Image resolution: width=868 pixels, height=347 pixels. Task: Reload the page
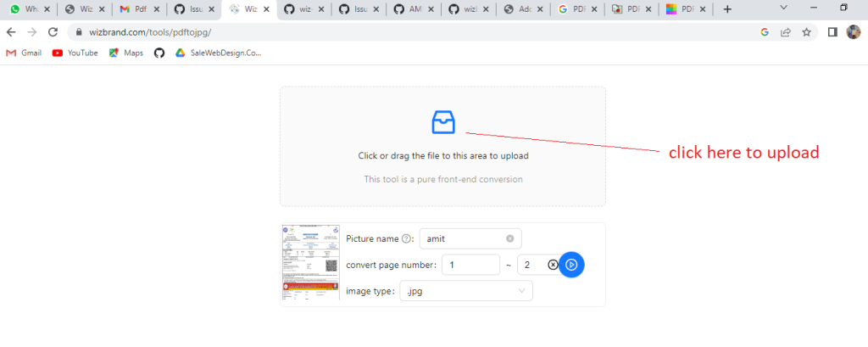(x=53, y=32)
